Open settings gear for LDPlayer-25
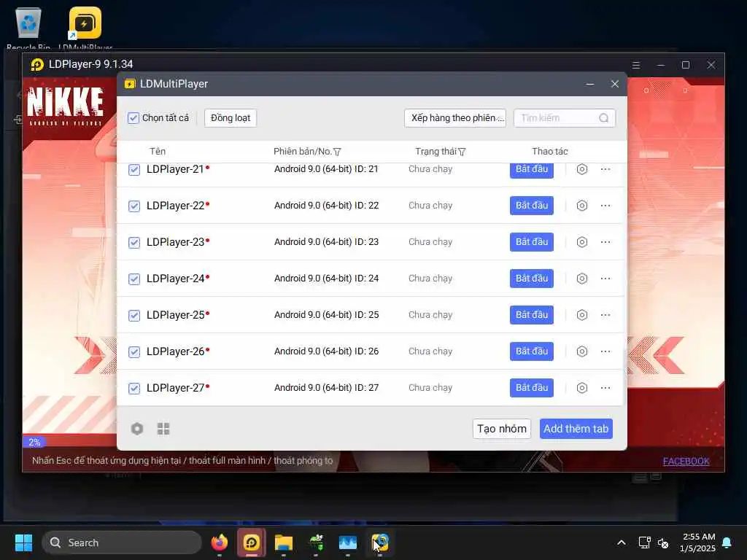The image size is (747, 560). click(581, 315)
